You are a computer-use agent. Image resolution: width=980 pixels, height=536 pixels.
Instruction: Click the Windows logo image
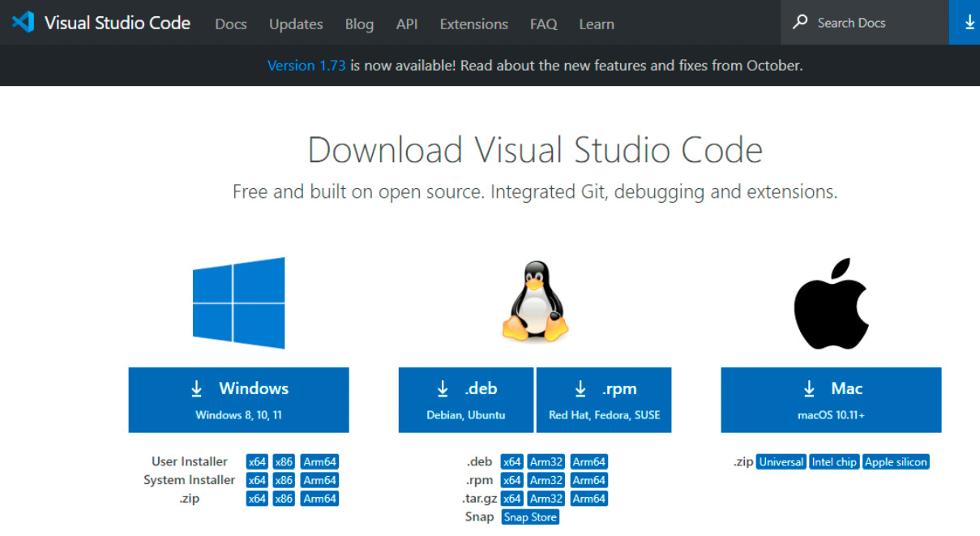238,302
